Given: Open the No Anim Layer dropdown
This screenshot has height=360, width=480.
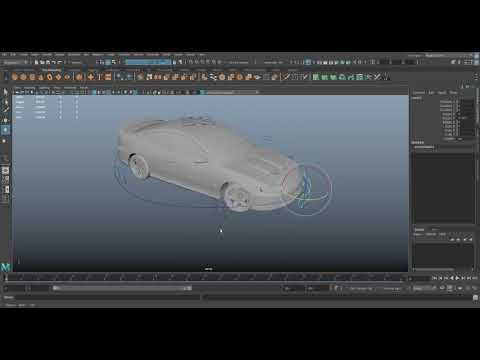Looking at the screenshot, I should pos(394,288).
